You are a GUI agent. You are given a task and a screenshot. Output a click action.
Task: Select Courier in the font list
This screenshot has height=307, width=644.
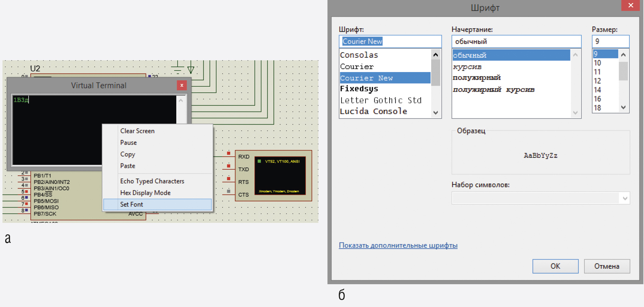click(385, 67)
